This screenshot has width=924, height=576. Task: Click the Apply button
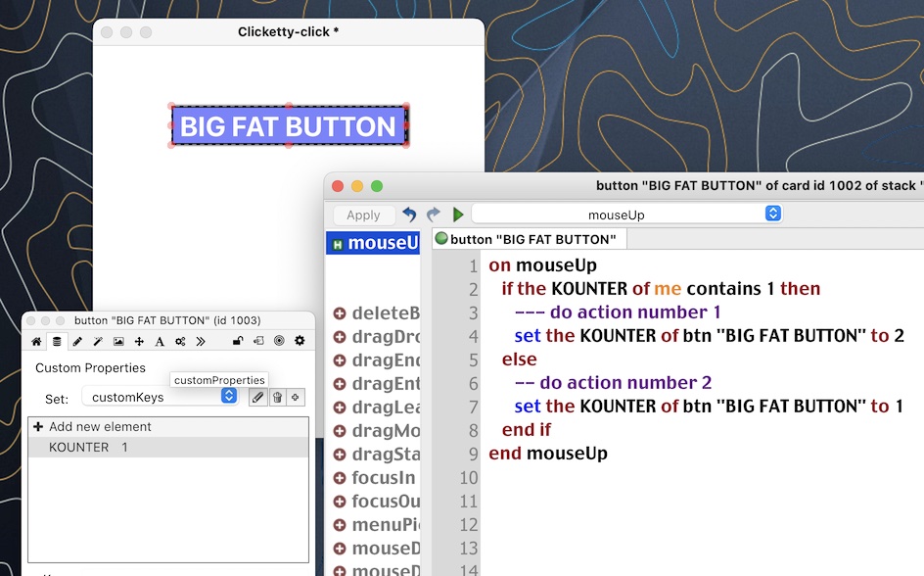[363, 216]
